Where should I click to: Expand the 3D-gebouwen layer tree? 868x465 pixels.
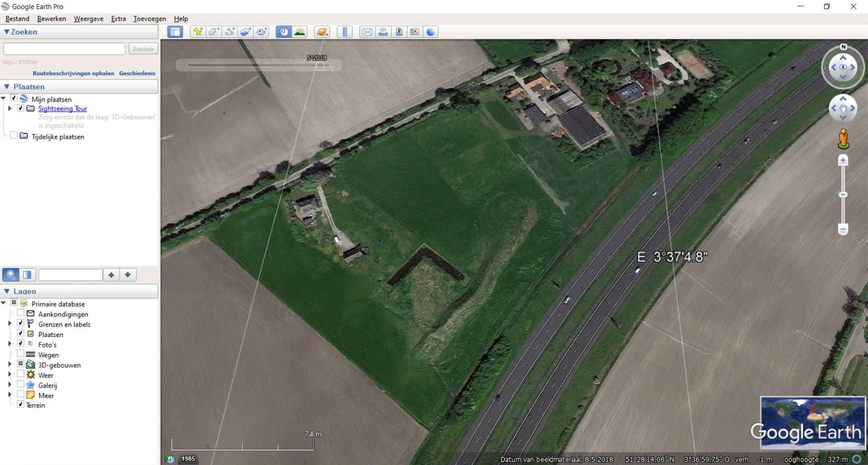(9, 365)
